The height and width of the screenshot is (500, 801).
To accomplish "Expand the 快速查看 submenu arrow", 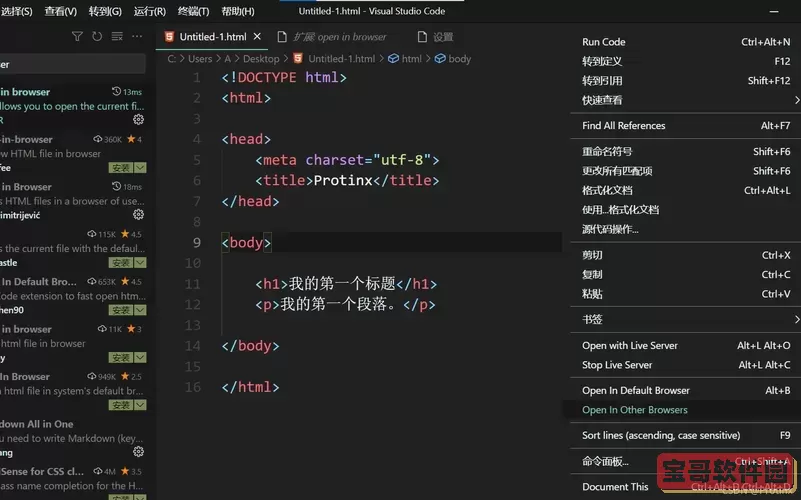I will [x=796, y=100].
